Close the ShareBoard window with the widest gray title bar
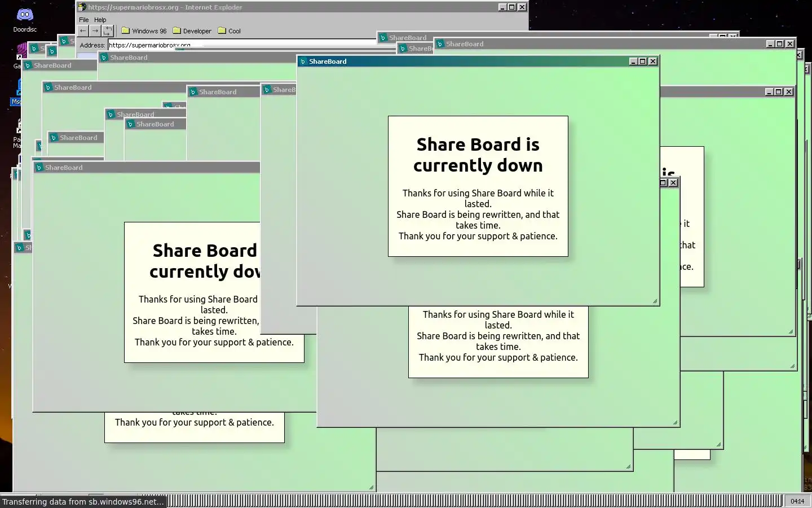The width and height of the screenshot is (812, 508). point(789,44)
